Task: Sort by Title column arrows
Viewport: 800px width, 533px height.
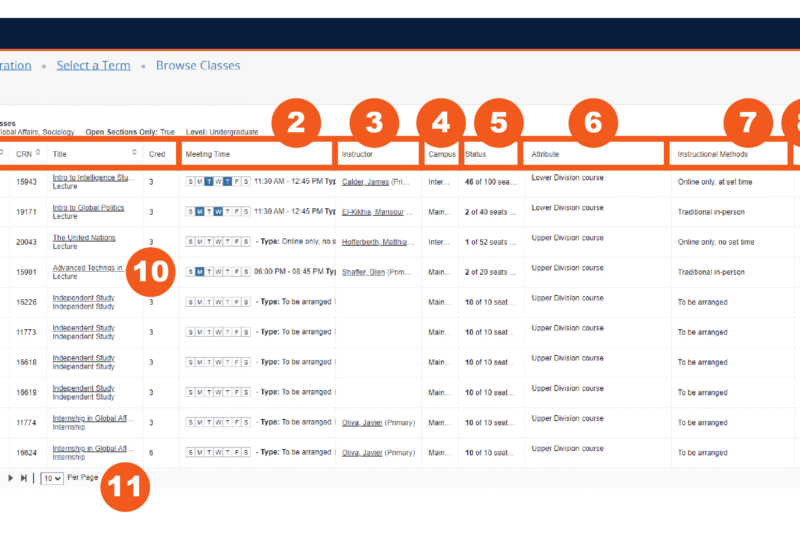Action: (x=134, y=152)
